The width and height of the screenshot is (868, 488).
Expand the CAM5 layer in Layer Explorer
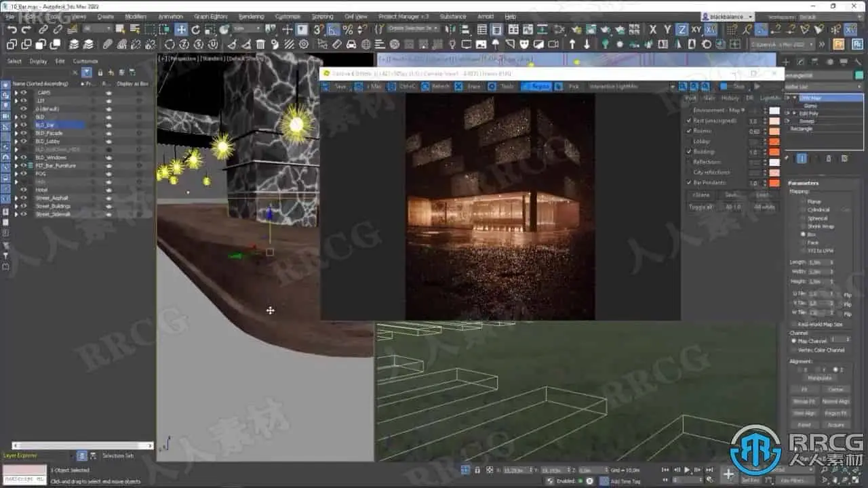(16, 93)
